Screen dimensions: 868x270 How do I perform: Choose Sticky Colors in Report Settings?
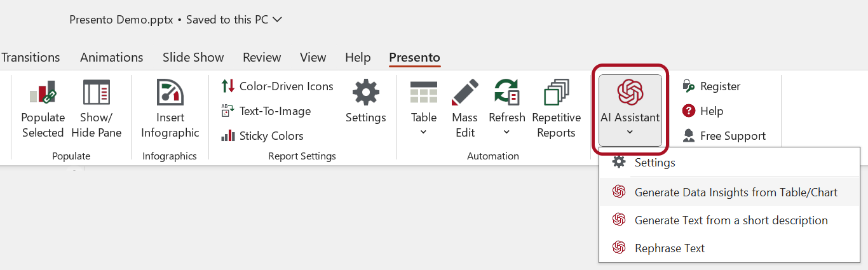click(262, 136)
